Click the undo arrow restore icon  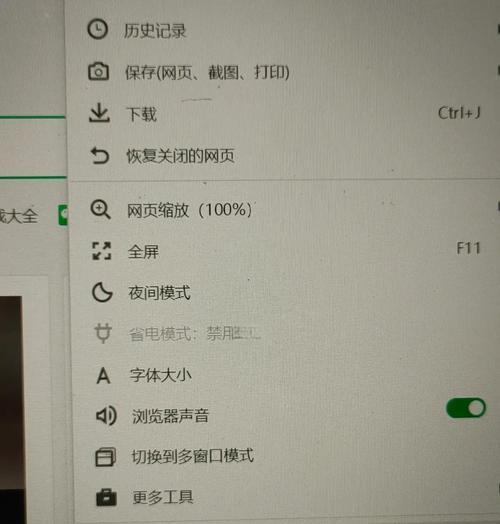[100, 156]
